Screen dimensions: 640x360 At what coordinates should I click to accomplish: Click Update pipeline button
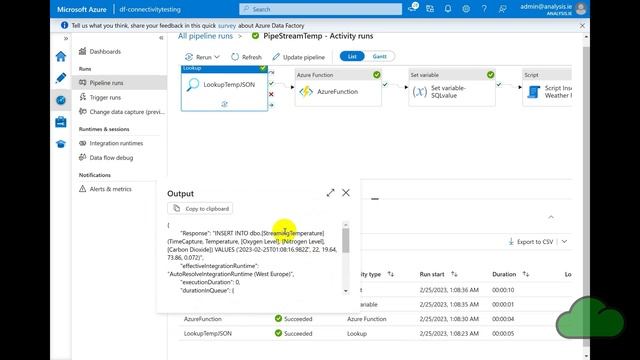(x=299, y=57)
